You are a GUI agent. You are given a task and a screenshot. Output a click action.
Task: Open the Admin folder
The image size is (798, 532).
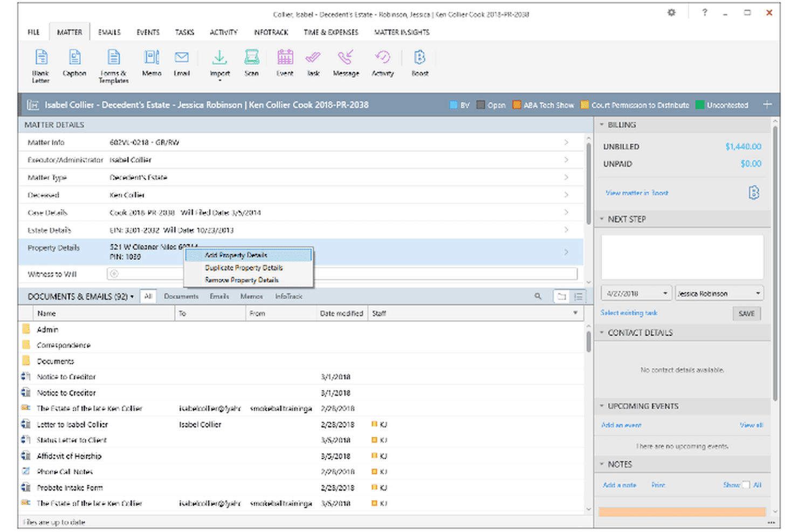pos(47,329)
